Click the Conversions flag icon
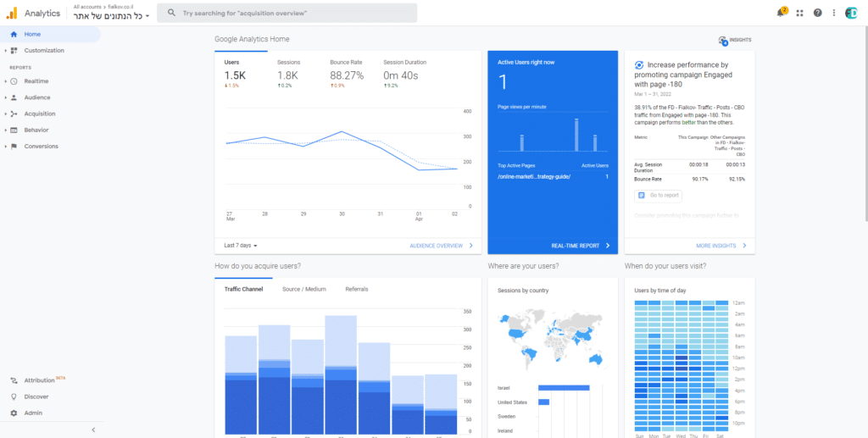This screenshot has width=868, height=438. tap(14, 147)
